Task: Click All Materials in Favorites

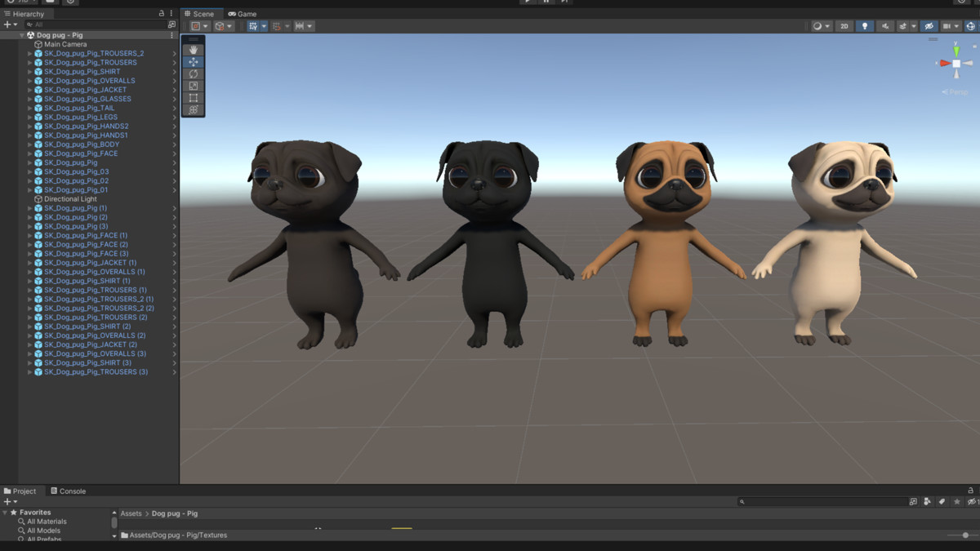Action: pyautogui.click(x=47, y=522)
